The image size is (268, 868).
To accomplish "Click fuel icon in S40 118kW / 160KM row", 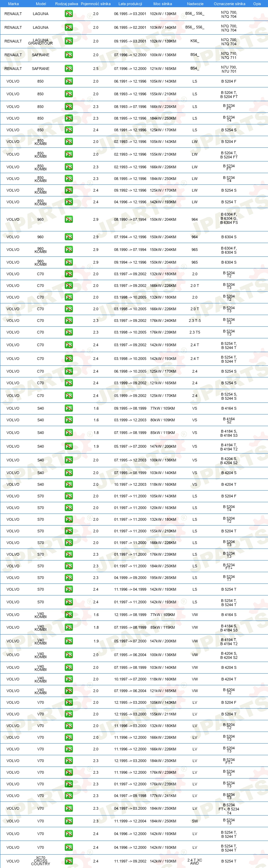I will [x=69, y=484].
